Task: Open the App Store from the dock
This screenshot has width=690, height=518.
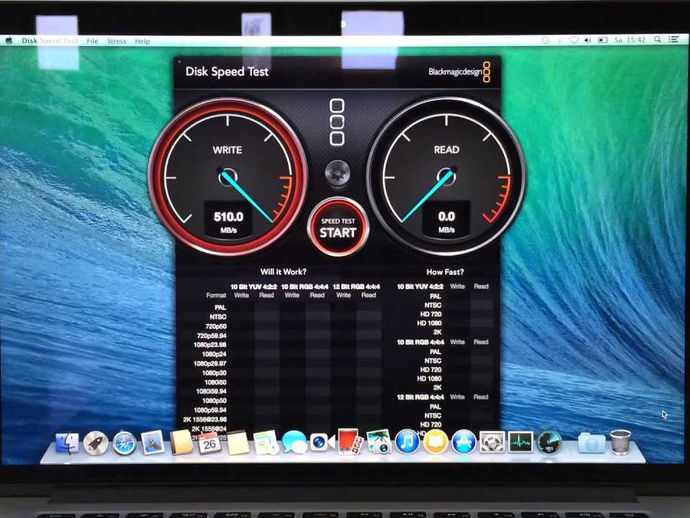Action: coord(464,442)
